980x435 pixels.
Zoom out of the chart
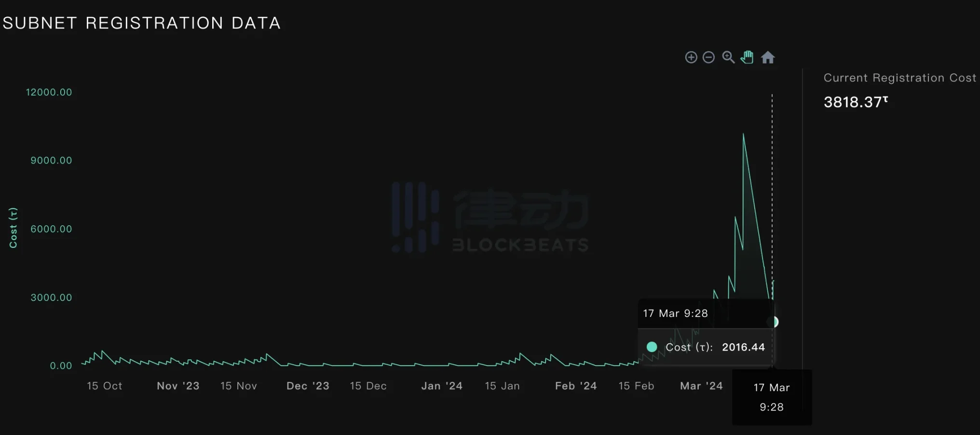(709, 57)
